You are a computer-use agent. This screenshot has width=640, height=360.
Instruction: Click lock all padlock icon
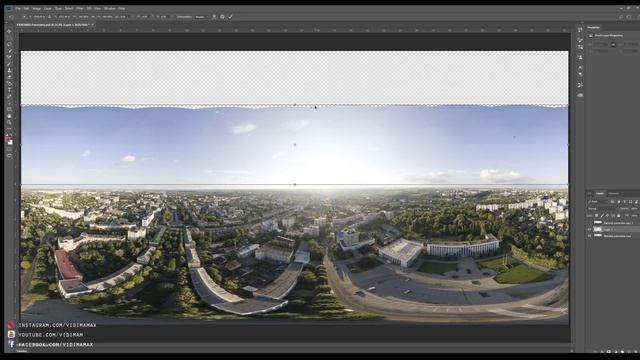tap(618, 216)
